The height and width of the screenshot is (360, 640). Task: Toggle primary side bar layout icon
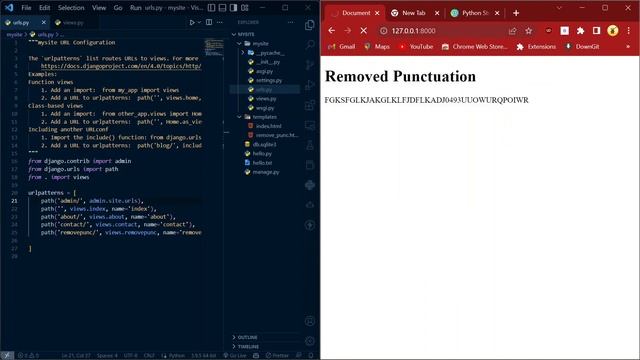point(211,8)
